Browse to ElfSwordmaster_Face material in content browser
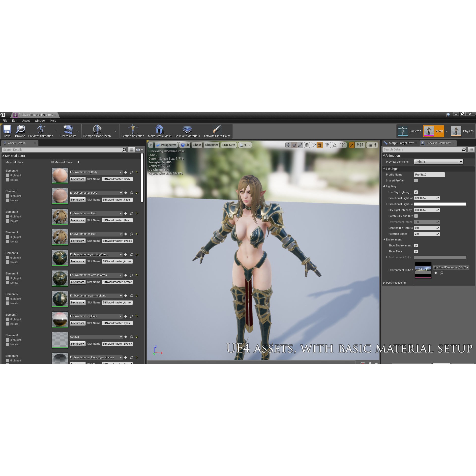 point(132,193)
